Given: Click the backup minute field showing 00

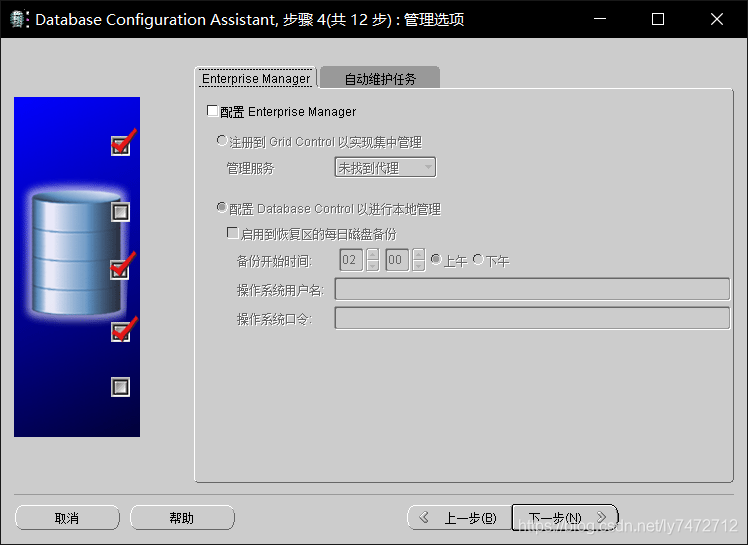Looking at the screenshot, I should coord(397,260).
